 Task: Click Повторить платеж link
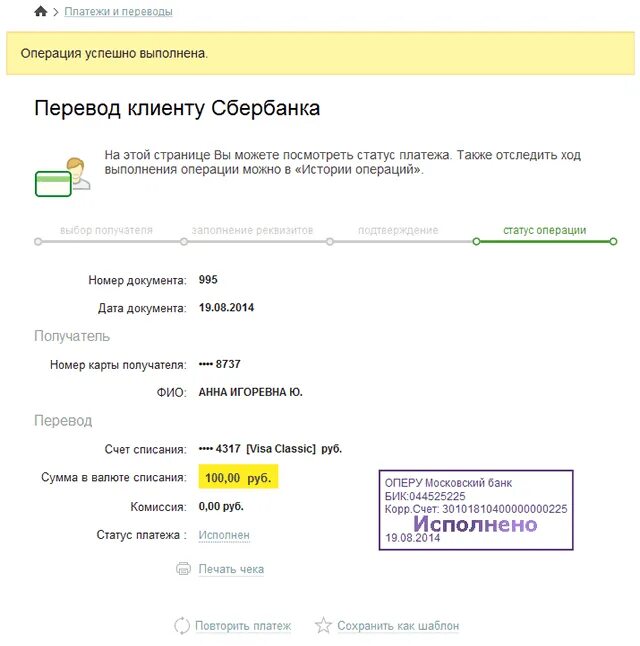(243, 626)
